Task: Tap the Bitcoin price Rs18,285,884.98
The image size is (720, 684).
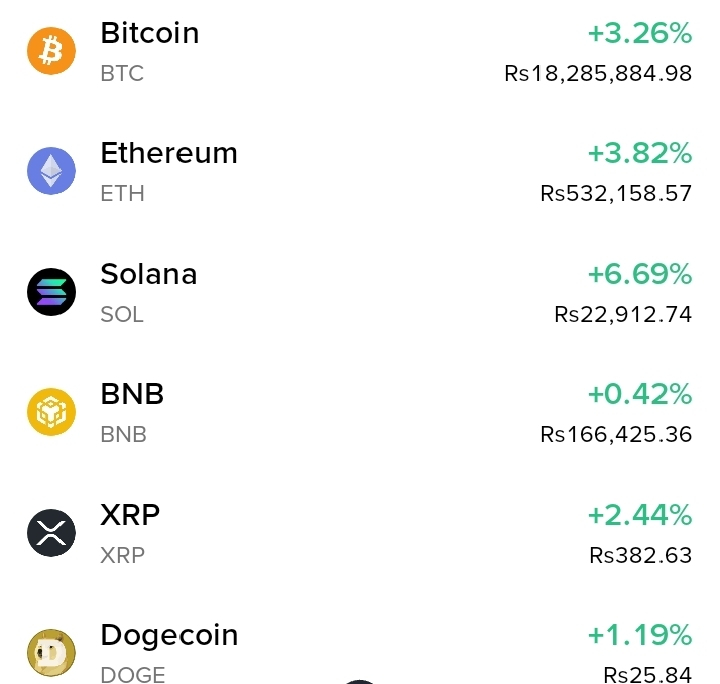Action: tap(598, 74)
